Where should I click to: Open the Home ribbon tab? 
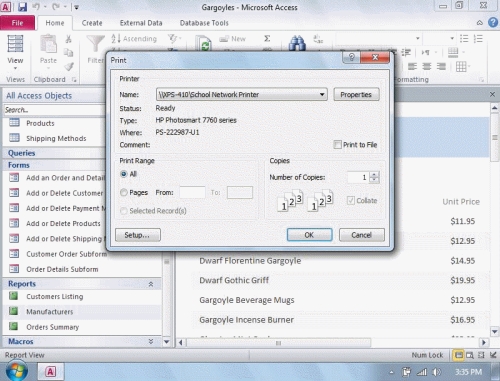pos(55,23)
